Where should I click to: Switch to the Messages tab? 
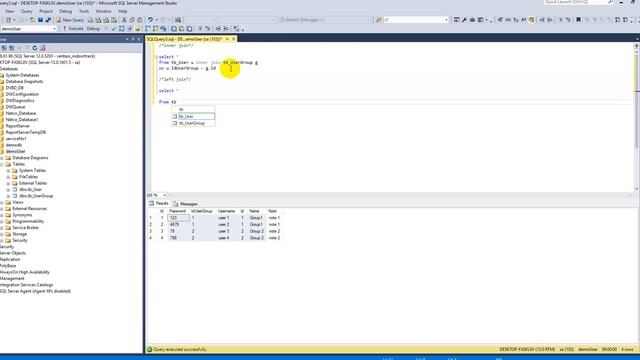coord(185,204)
